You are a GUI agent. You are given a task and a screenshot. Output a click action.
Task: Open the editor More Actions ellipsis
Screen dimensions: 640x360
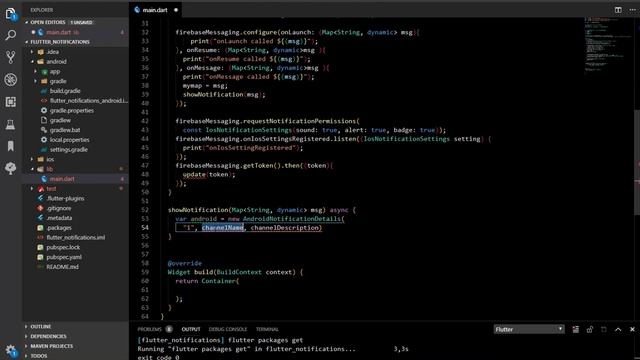632,10
